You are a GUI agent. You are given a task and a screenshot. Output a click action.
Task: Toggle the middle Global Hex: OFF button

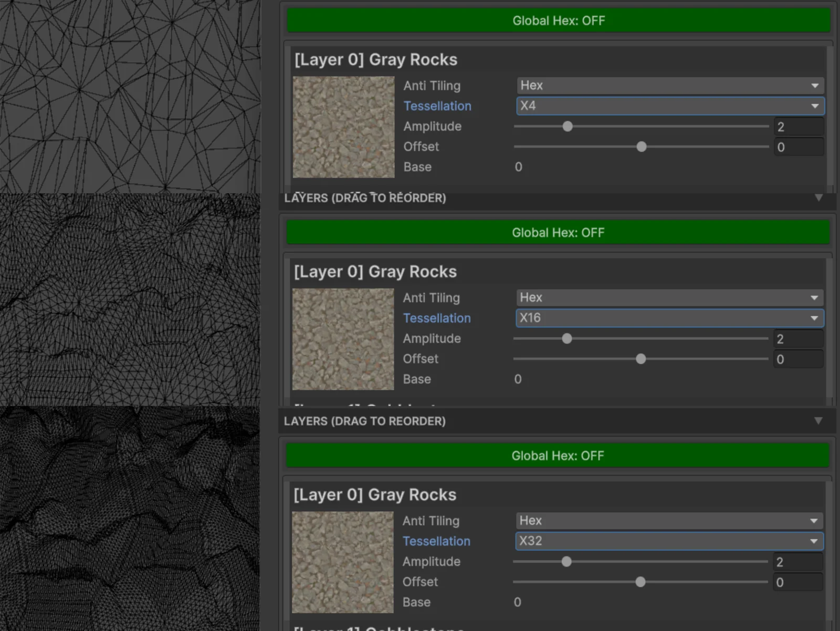click(x=558, y=233)
